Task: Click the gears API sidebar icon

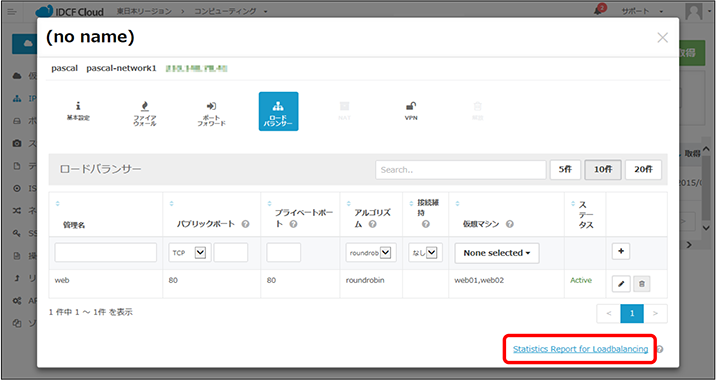Action: click(x=17, y=301)
